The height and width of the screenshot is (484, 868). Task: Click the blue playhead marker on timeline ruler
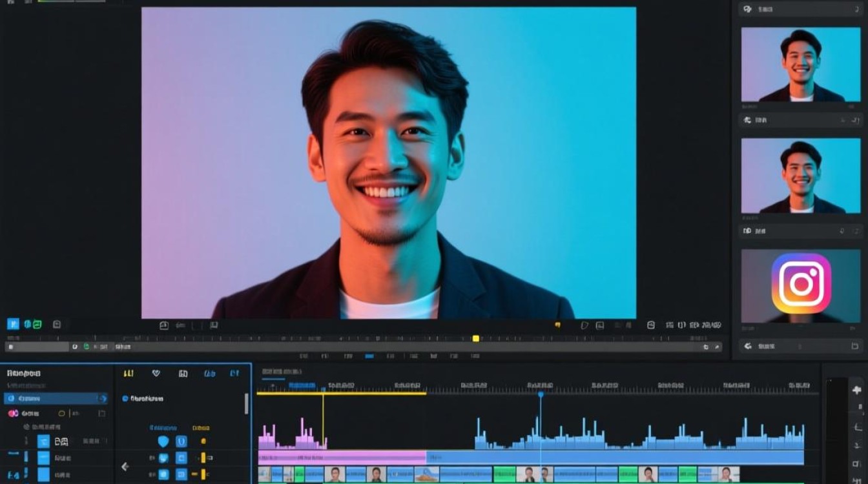click(x=541, y=394)
